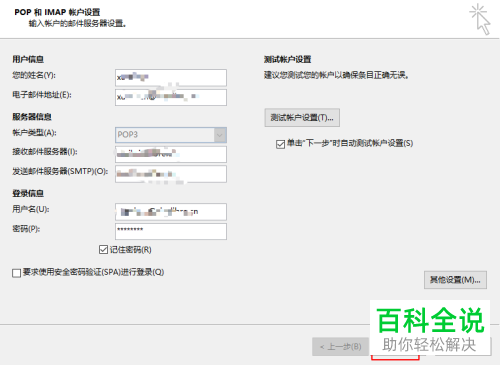Click the 用户信息 section heading
Image resolution: width=500 pixels, height=365 pixels.
(x=28, y=59)
